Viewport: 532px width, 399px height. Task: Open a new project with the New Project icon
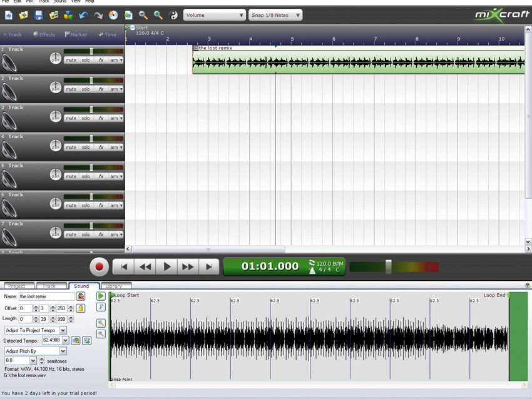click(x=8, y=15)
